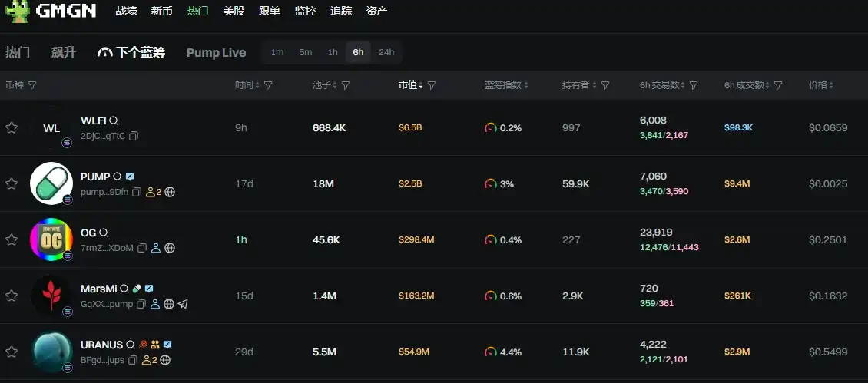Click PUMP holders person icon with 2
868x383 pixels.
point(154,192)
